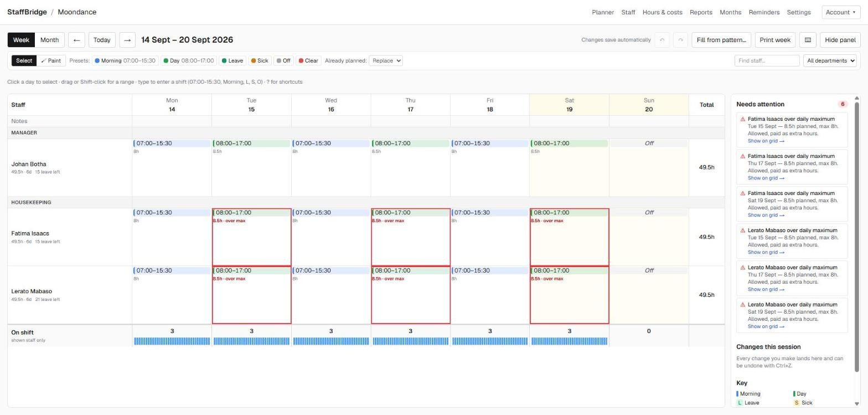This screenshot has width=868, height=415.
Task: Click Show on grid for Lerato Sat 19 Sept
Action: (766, 326)
